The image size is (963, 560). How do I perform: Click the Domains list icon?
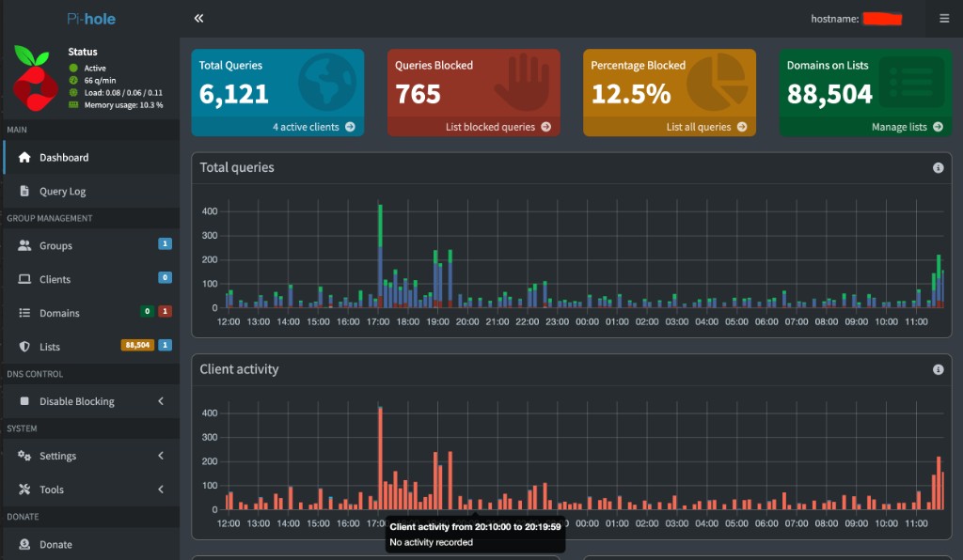point(24,313)
